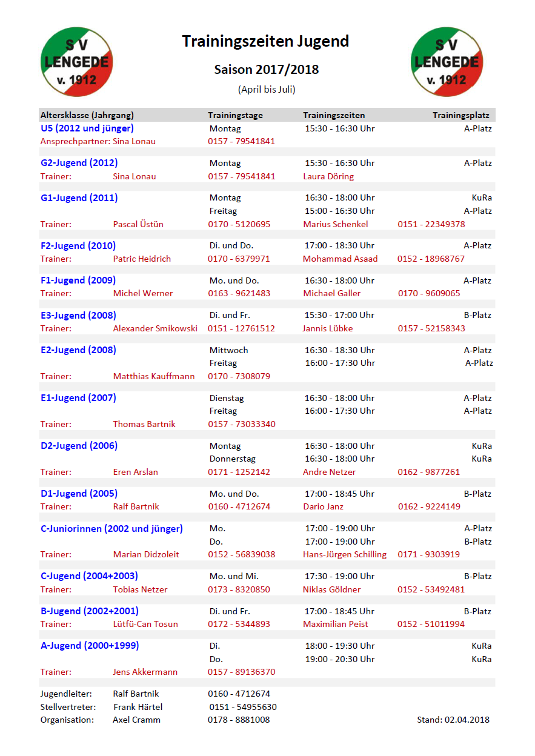Click the 'Trainingszeiten' column header

[x=334, y=115]
